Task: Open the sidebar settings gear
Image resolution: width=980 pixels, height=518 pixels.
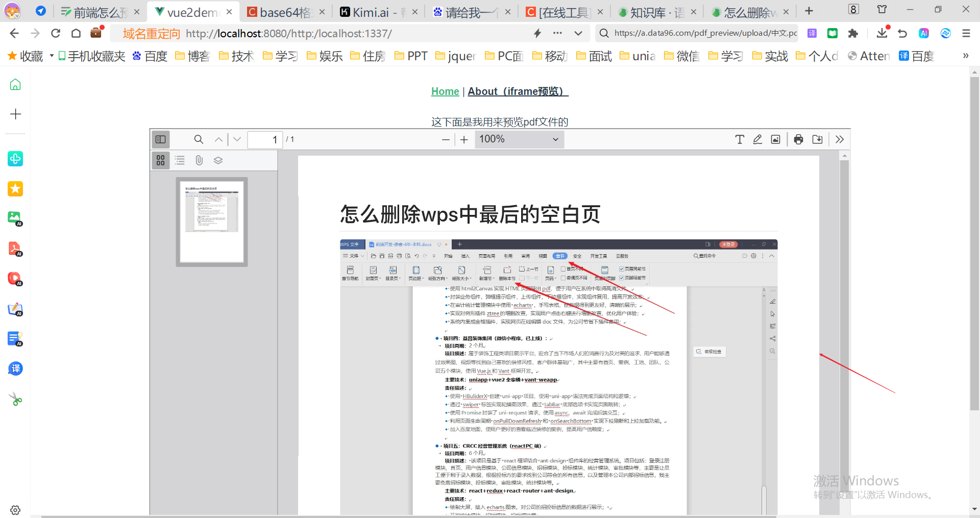Action: pyautogui.click(x=15, y=510)
